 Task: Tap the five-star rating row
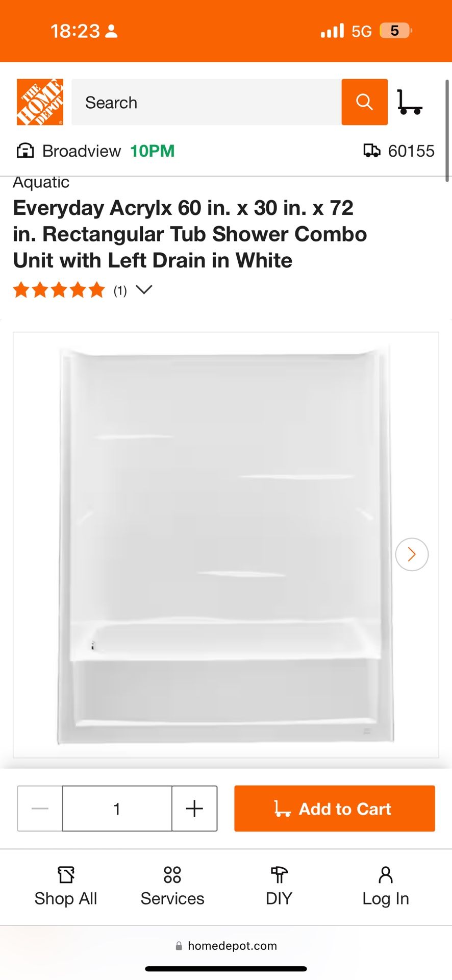59,290
